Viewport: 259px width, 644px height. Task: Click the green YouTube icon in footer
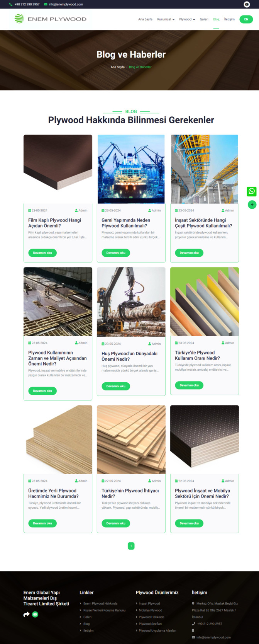coord(35,614)
